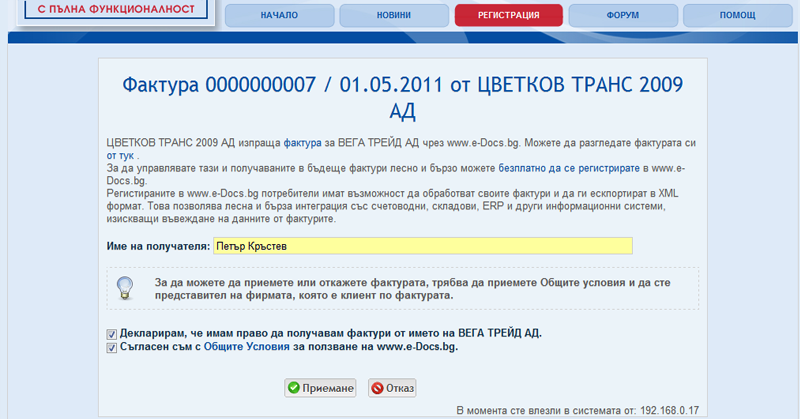Screen dimensions: 800x419
Task: Click the hint text starting 'За да можете да приемете'
Action: pyautogui.click(x=412, y=289)
